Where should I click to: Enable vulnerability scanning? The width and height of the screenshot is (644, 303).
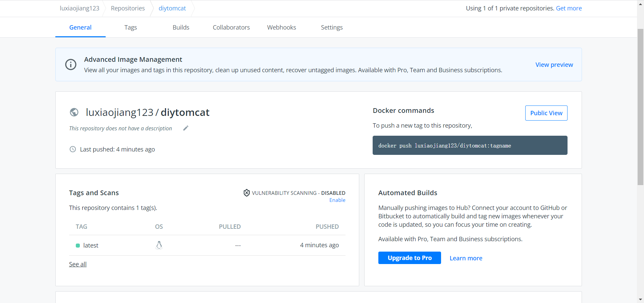[337, 200]
